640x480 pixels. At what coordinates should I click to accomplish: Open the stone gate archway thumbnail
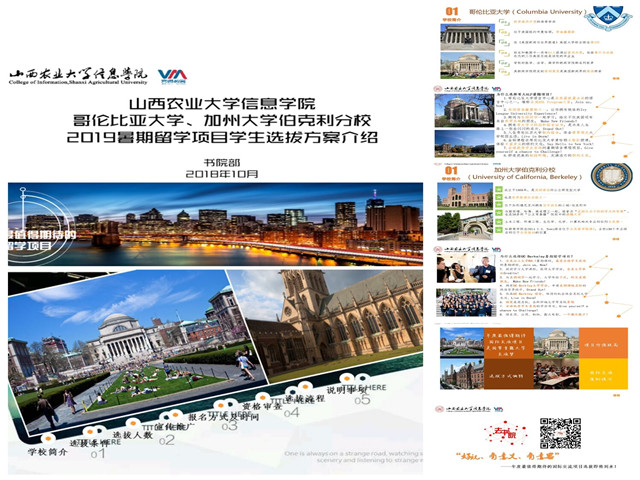465,226
